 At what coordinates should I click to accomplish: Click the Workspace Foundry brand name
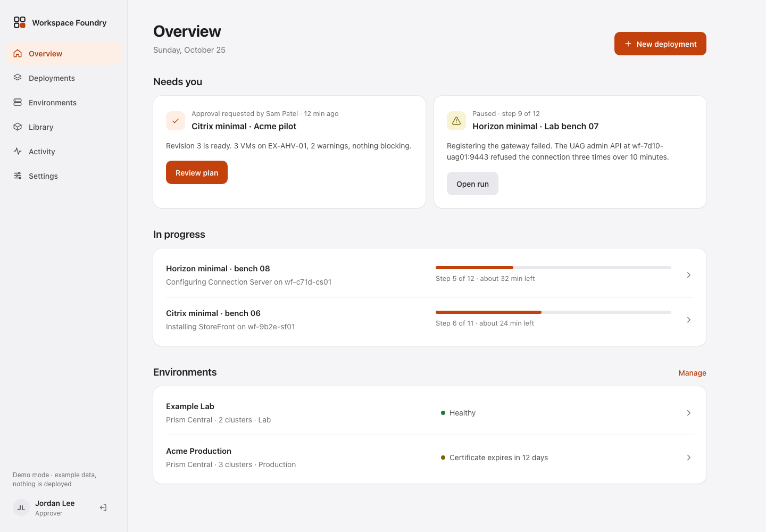pyautogui.click(x=69, y=23)
